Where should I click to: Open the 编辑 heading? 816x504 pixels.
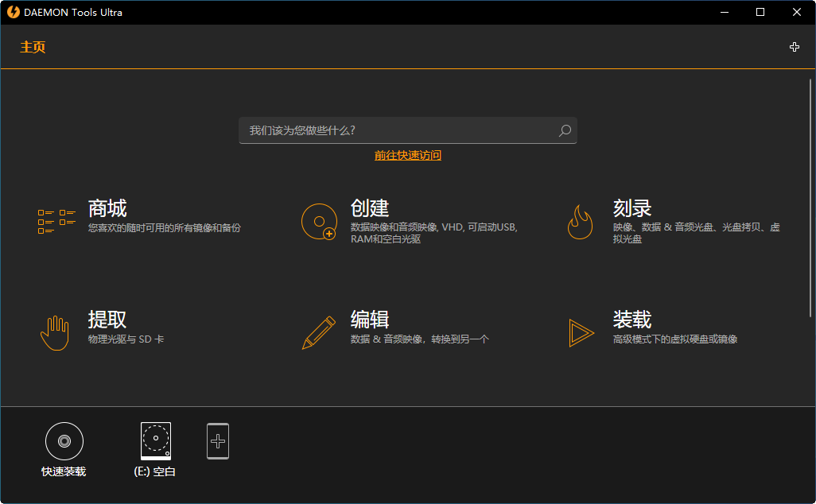(370, 320)
